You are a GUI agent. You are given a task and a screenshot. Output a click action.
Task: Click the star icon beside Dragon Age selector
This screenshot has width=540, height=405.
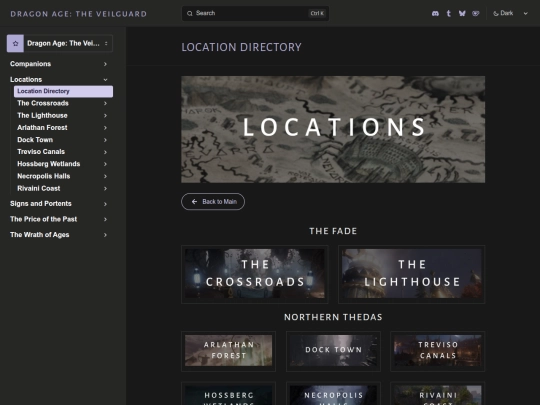click(x=15, y=43)
